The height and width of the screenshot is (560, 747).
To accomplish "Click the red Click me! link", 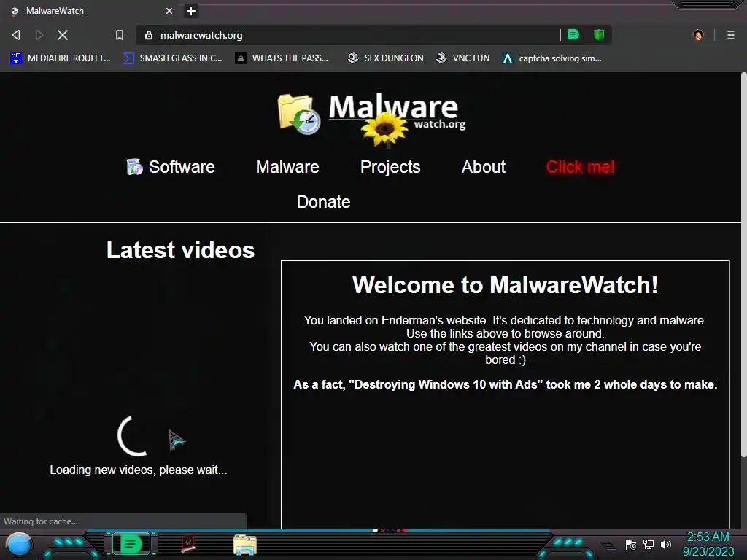I will [x=580, y=167].
